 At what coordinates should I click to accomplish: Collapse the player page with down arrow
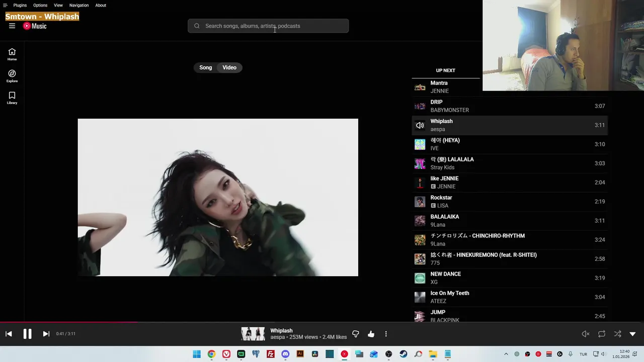[632, 334]
